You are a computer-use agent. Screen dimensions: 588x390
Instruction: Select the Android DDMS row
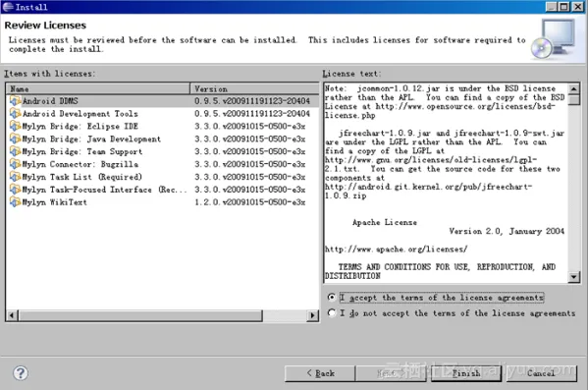click(x=162, y=101)
